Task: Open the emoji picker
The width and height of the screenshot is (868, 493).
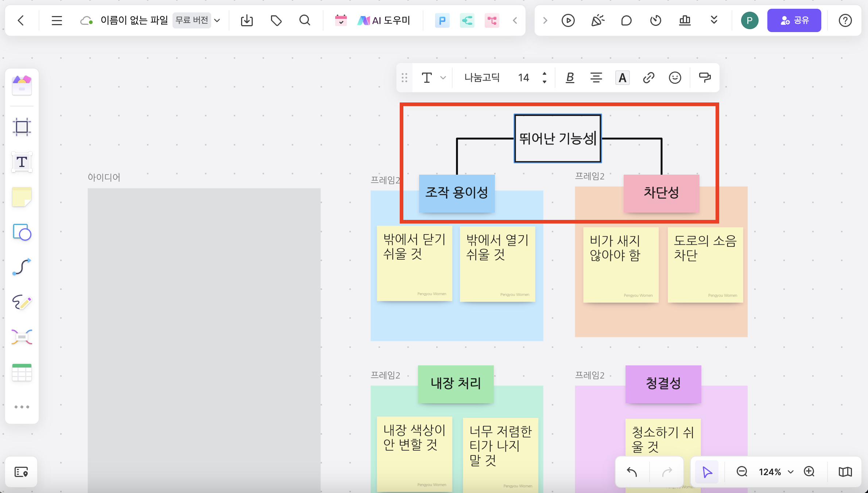Action: pyautogui.click(x=675, y=78)
